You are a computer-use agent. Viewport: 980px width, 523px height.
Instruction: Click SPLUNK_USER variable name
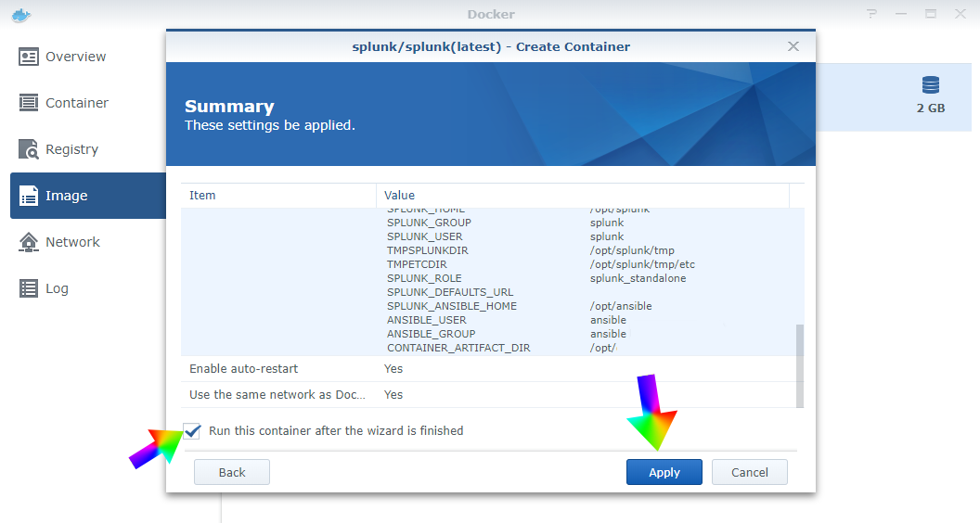tap(424, 236)
